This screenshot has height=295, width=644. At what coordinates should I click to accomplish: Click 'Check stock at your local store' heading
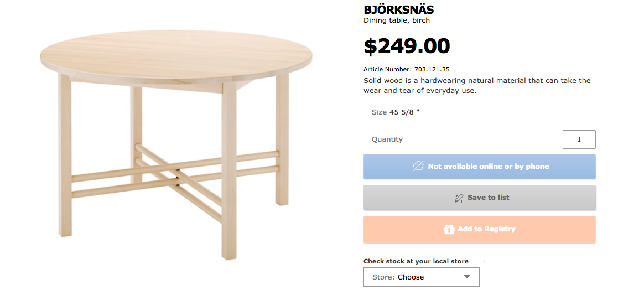[416, 261]
